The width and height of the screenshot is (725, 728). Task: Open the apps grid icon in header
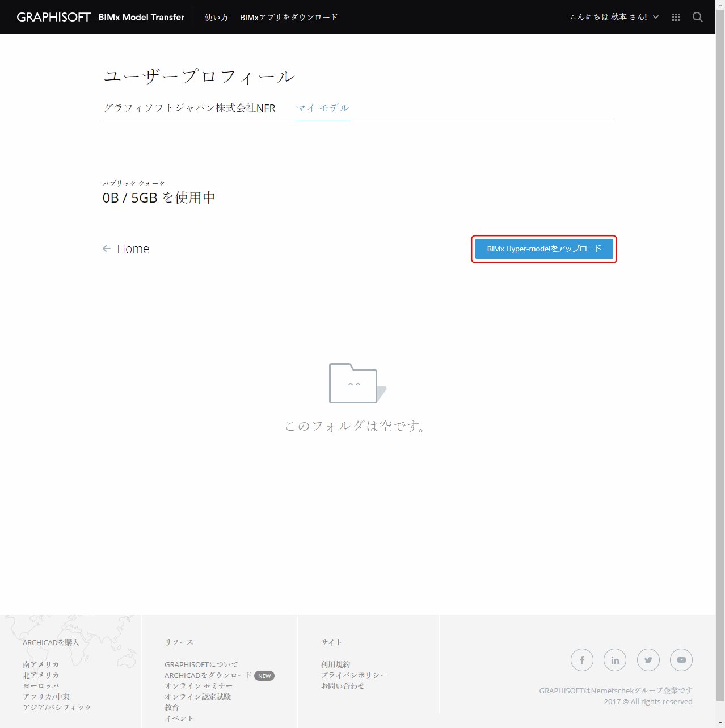coord(676,18)
